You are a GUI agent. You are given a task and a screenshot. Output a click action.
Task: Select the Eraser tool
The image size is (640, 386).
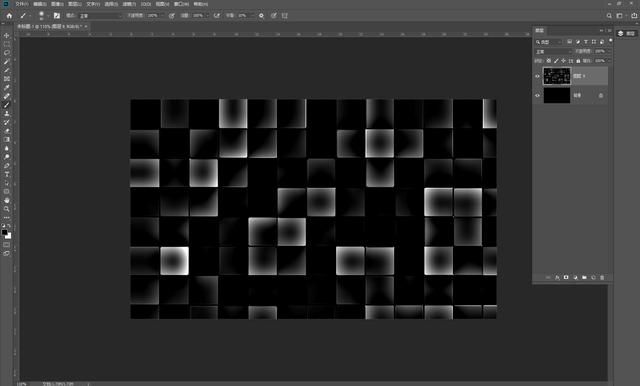pyautogui.click(x=7, y=131)
